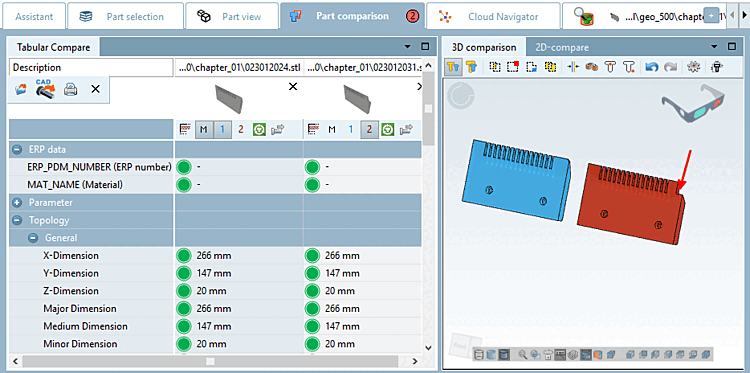Toggle wireframe display mode in bottom view bar
The image size is (750, 373).
coord(573,354)
